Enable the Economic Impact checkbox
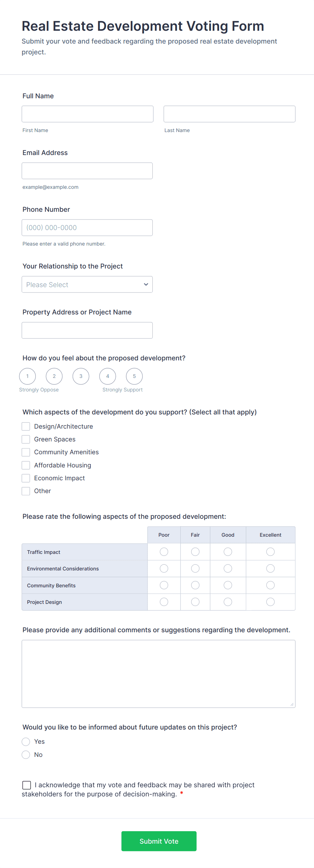The image size is (314, 868). coord(26,478)
